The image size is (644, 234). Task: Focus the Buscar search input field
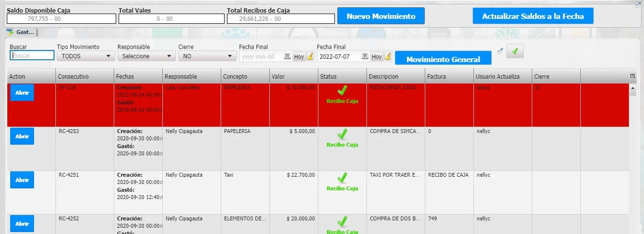click(x=32, y=56)
